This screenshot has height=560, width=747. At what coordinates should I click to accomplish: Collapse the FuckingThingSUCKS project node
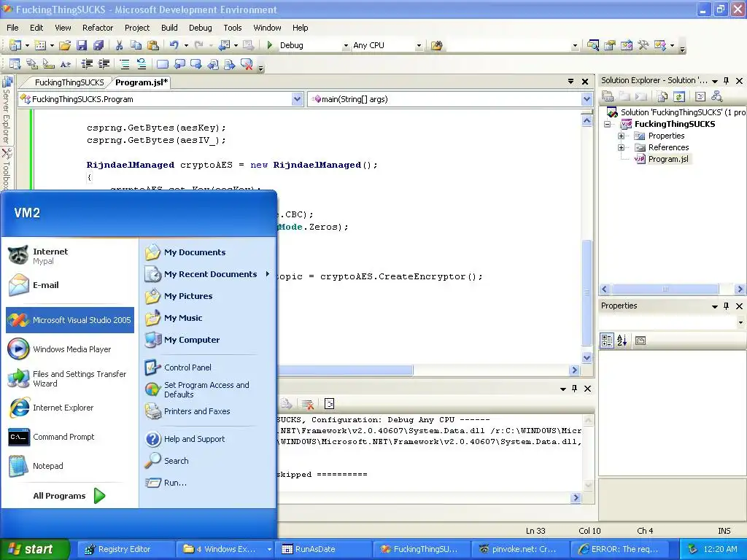tap(608, 124)
